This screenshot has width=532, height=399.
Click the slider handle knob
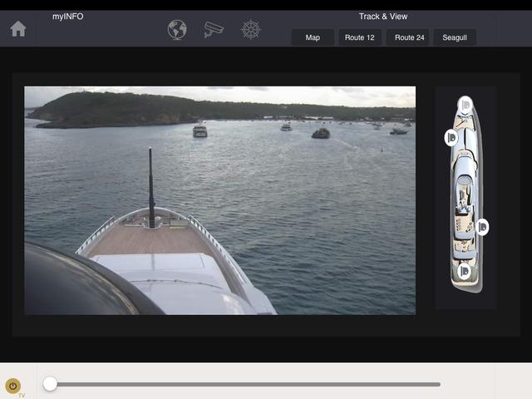(x=50, y=383)
